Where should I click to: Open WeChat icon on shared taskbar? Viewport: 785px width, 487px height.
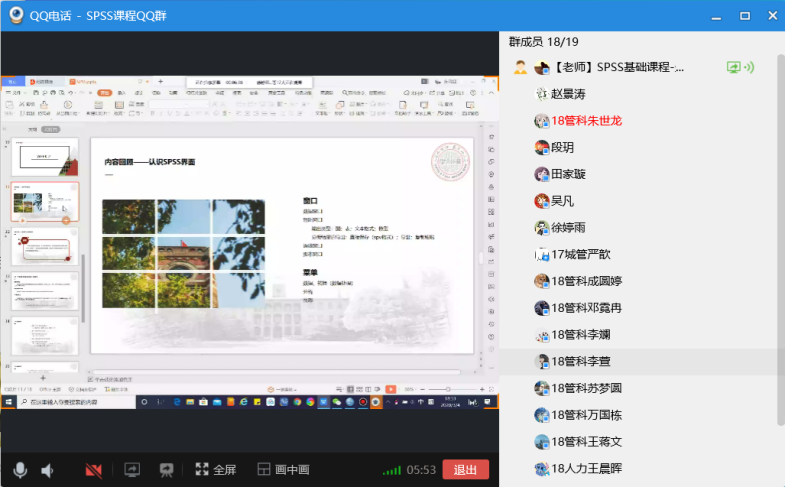[x=336, y=401]
